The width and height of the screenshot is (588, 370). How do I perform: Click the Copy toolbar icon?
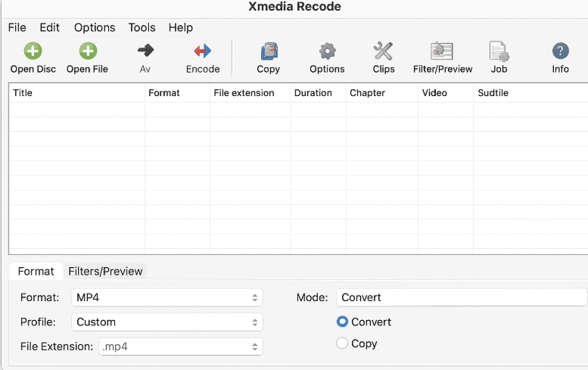pos(269,51)
